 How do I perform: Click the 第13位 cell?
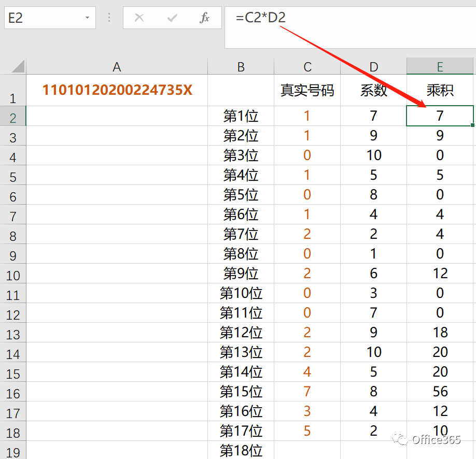click(x=241, y=352)
